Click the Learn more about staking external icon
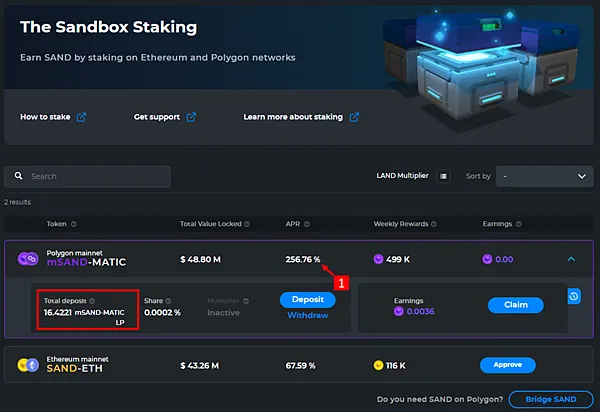The image size is (600, 412). coord(354,117)
